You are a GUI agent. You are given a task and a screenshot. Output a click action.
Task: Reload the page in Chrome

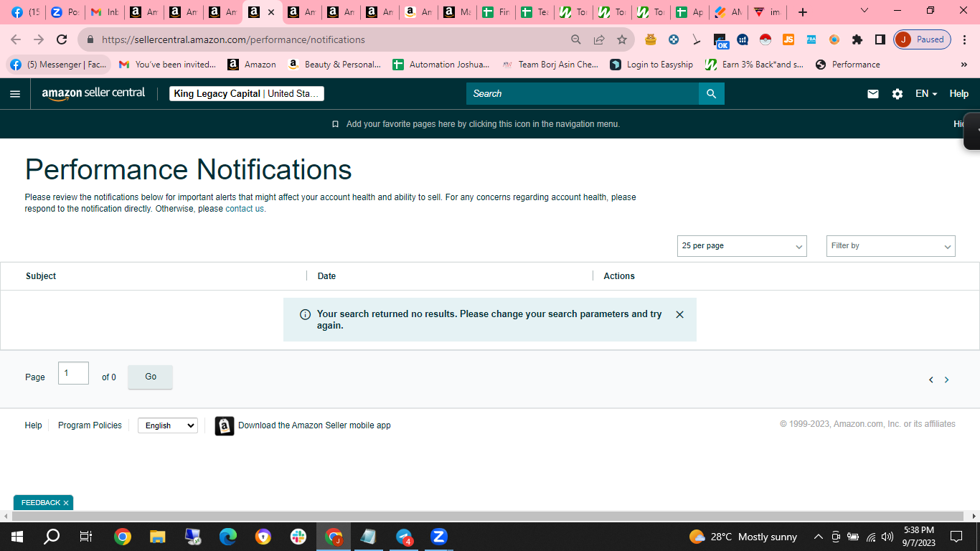click(62, 39)
